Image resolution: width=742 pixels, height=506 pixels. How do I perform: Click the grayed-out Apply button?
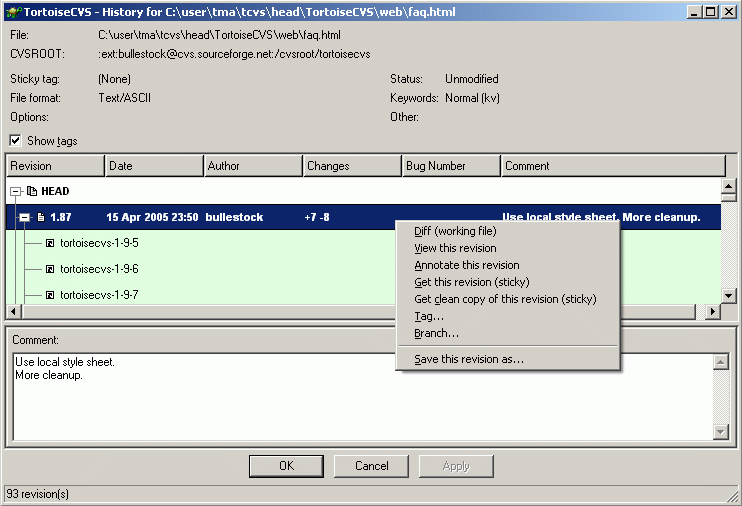[456, 466]
